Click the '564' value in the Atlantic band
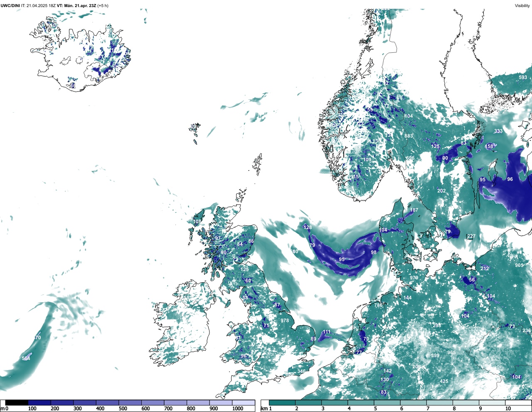The height and width of the screenshot is (412, 532). point(26,358)
